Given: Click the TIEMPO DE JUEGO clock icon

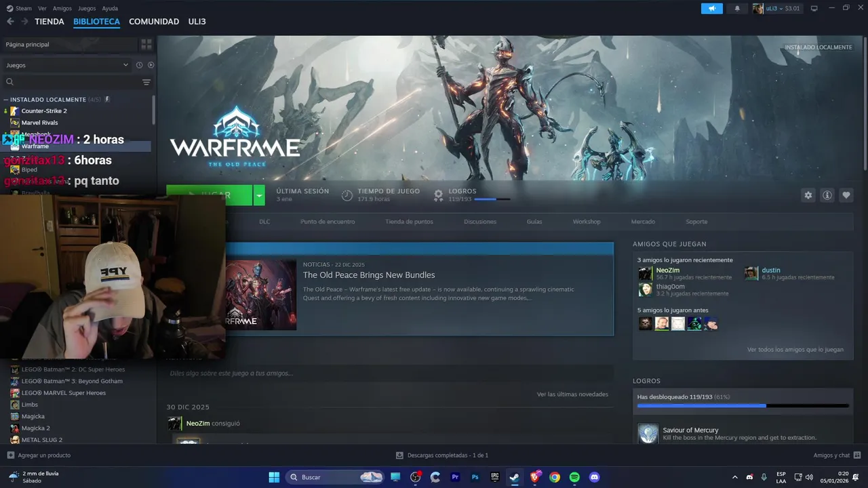Looking at the screenshot, I should point(347,195).
